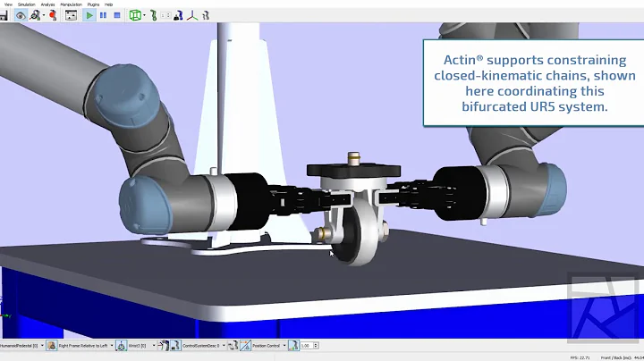644x361 pixels.
Task: Toggle the diagonal line control mode icon
Action: (x=245, y=346)
